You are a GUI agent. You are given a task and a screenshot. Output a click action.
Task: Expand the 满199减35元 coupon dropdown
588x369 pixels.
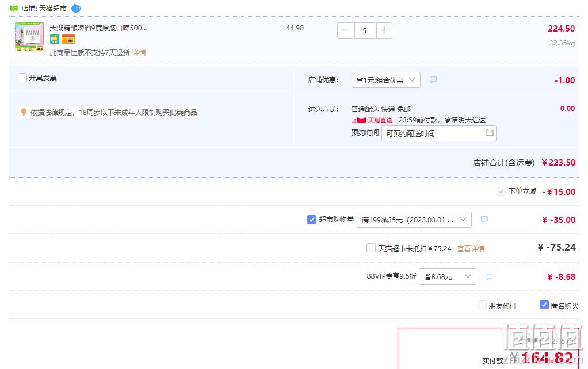[x=414, y=220]
